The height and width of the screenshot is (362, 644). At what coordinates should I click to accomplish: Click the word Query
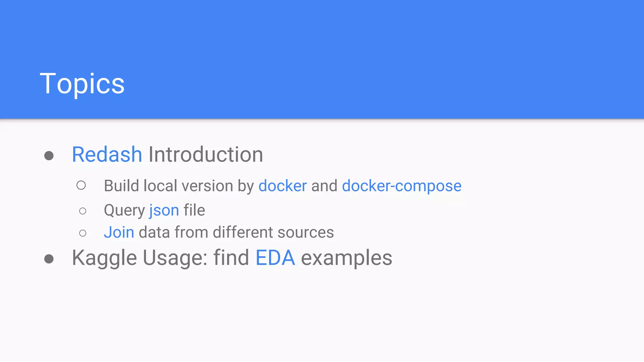(124, 210)
